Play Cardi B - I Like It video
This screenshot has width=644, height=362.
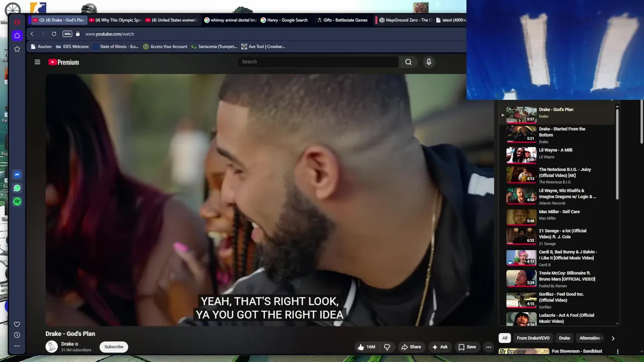point(558,257)
